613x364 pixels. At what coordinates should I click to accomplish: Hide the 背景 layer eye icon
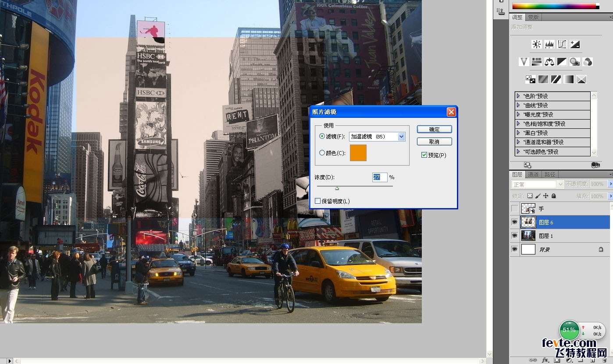pos(514,249)
